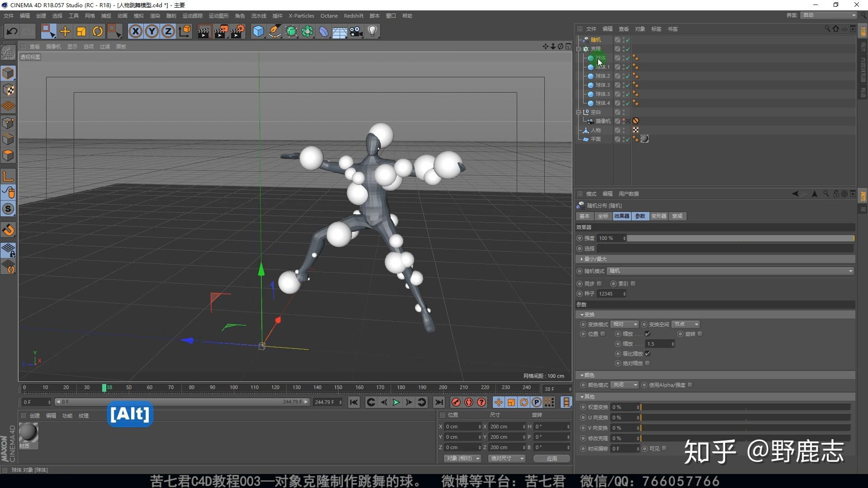Image resolution: width=868 pixels, height=488 pixels.
Task: Enable the 索引 checkbox
Action: (633, 284)
